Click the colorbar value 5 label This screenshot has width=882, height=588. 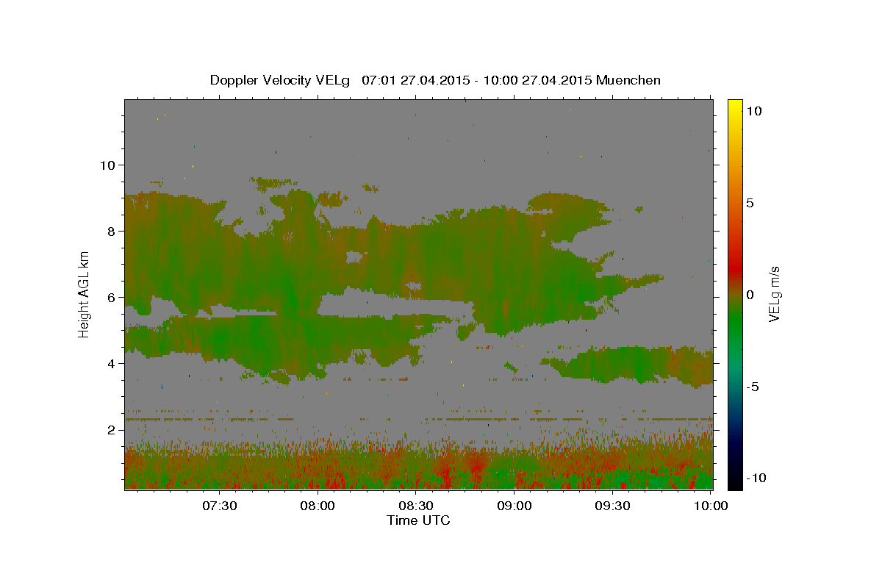click(750, 203)
